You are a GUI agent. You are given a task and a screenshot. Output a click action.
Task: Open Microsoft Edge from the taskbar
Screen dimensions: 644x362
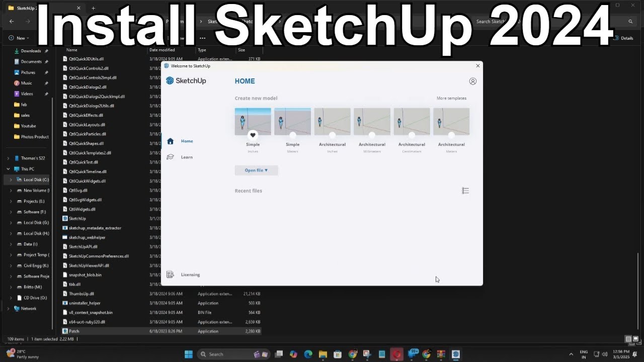(x=308, y=354)
